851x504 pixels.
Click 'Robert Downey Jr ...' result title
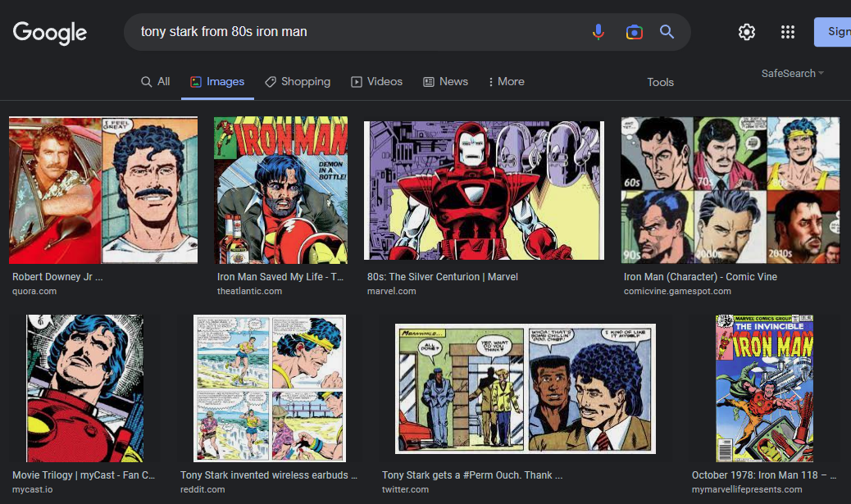tap(57, 277)
